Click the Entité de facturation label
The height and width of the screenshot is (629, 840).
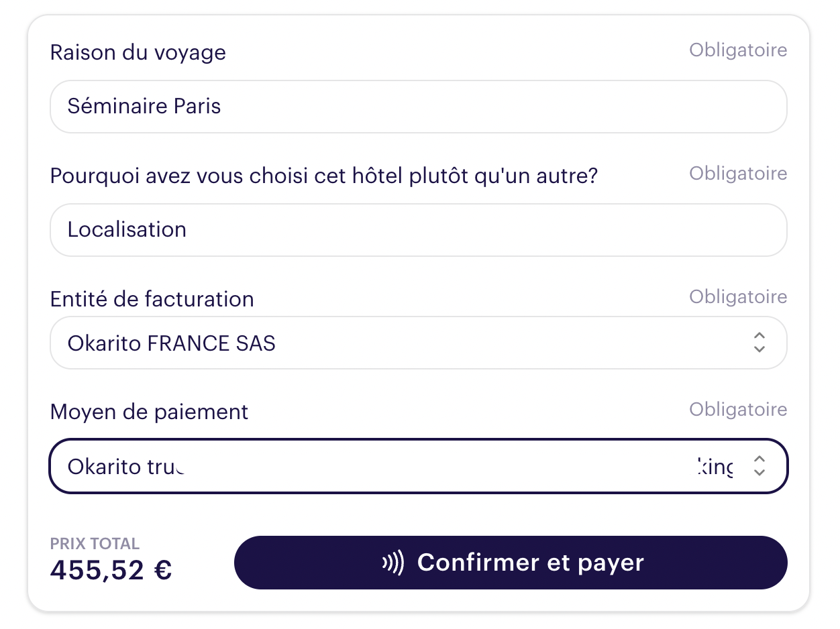tap(152, 299)
